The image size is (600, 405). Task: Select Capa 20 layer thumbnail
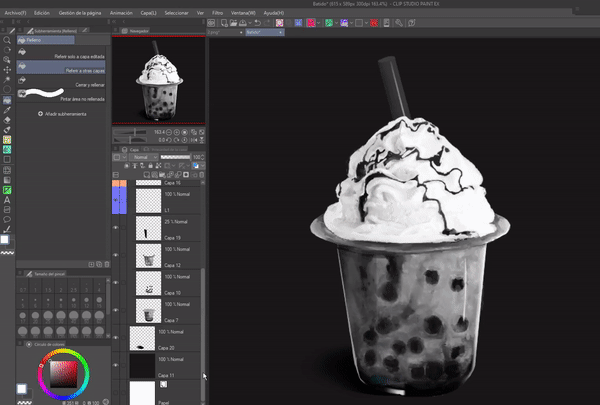pyautogui.click(x=142, y=338)
